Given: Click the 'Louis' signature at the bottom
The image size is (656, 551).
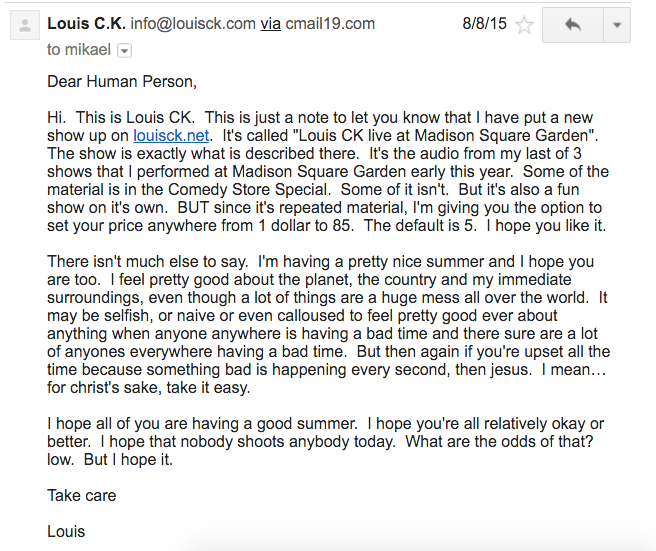Looking at the screenshot, I should pyautogui.click(x=67, y=531).
